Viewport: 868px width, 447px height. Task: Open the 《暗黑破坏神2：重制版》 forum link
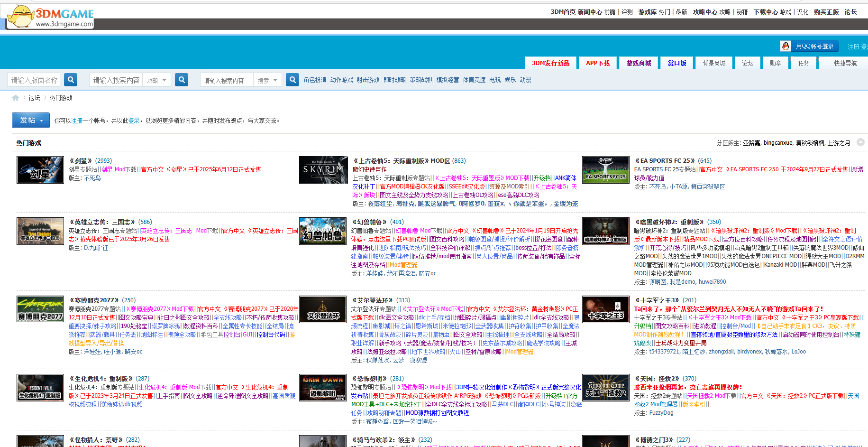[x=670, y=222]
